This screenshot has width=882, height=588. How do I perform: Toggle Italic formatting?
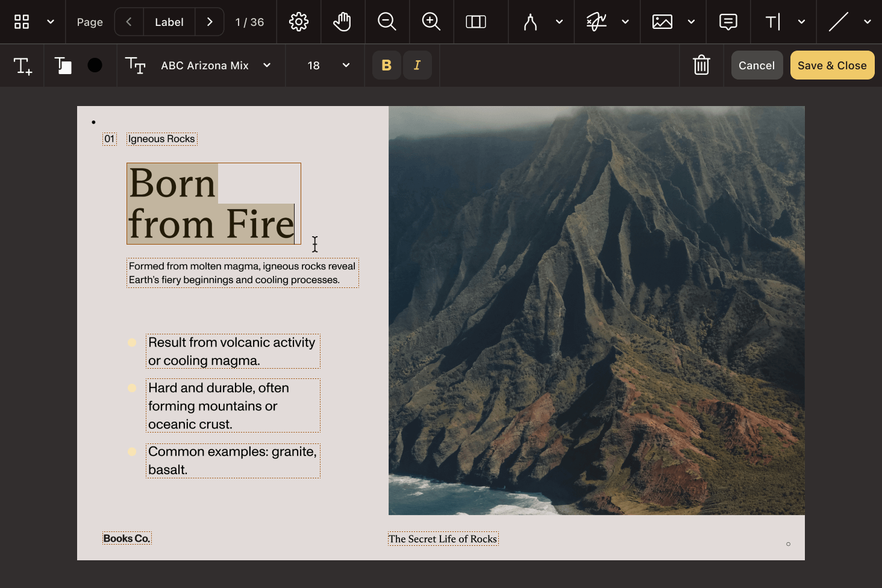pos(417,65)
